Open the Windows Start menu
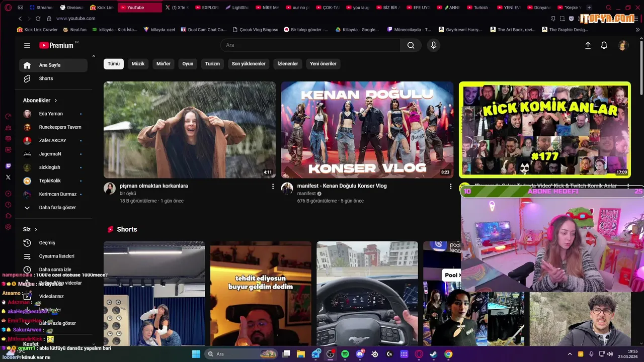This screenshot has width=644, height=362. (196, 354)
